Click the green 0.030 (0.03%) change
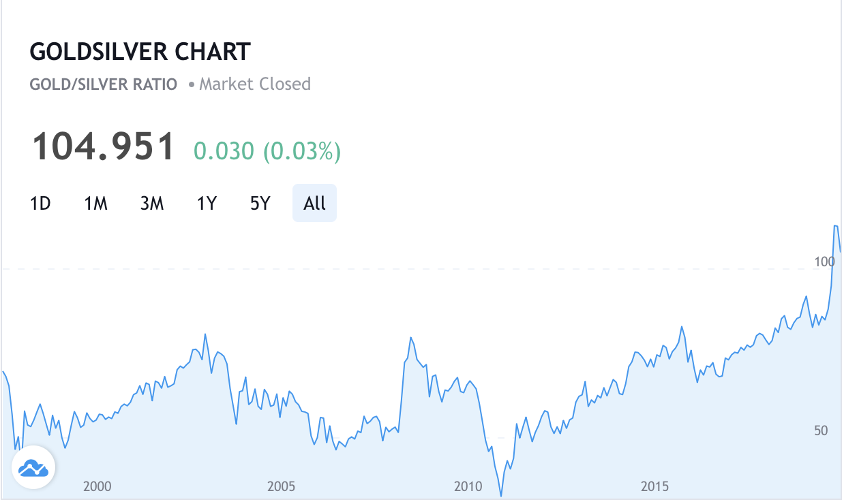The height and width of the screenshot is (504, 844). 267,151
